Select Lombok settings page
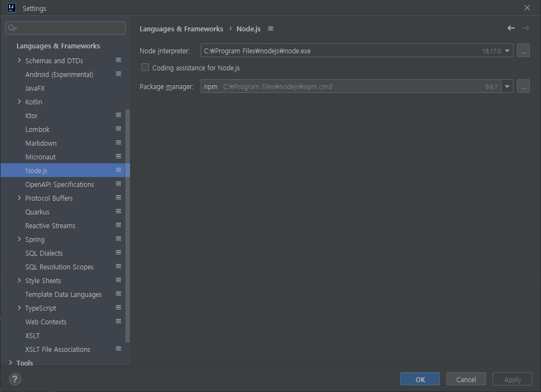 click(x=37, y=129)
